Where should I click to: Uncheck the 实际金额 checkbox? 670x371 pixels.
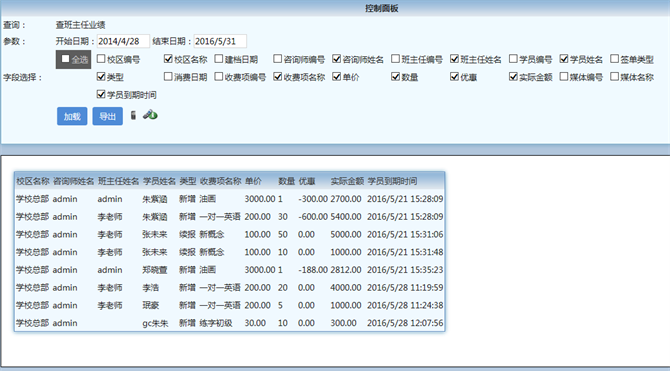pyautogui.click(x=513, y=77)
